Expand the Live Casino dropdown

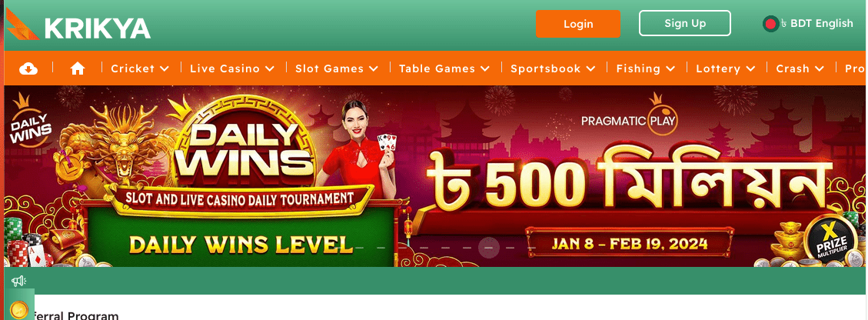[x=232, y=68]
